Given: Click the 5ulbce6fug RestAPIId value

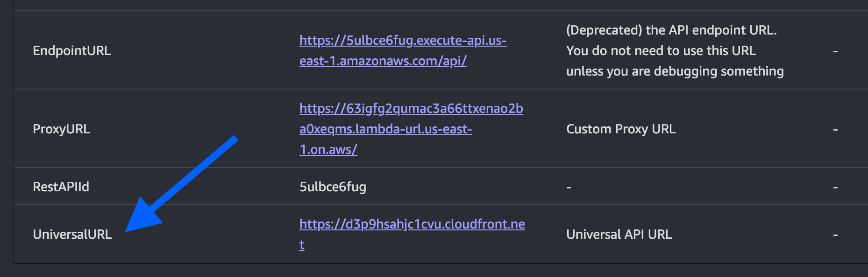Looking at the screenshot, I should pos(333,187).
